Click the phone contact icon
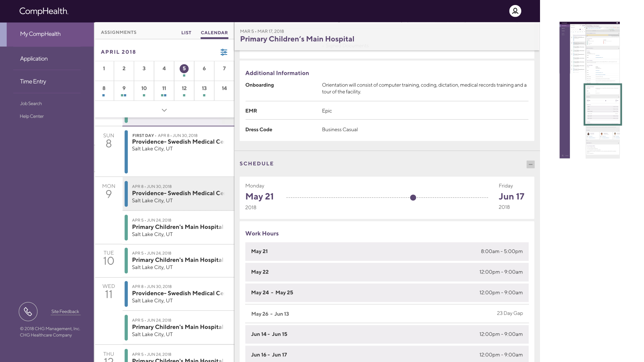Screen dimensions: 644x362 click(x=28, y=312)
